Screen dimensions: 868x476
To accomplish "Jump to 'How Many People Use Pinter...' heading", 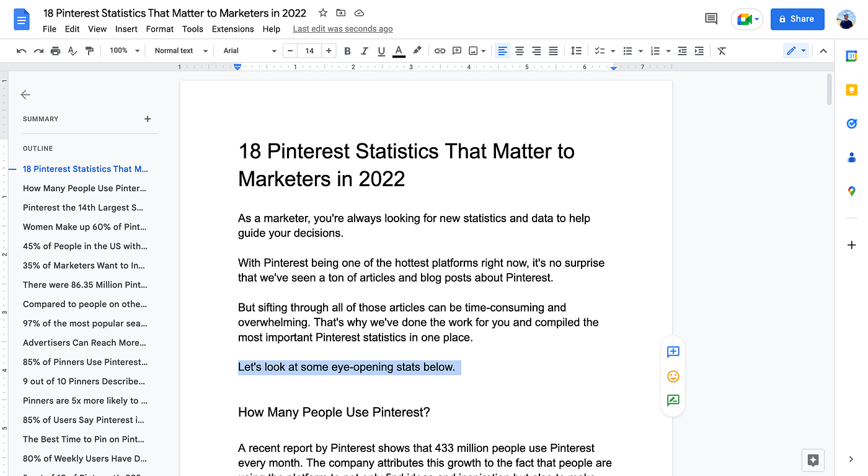I will pos(85,188).
